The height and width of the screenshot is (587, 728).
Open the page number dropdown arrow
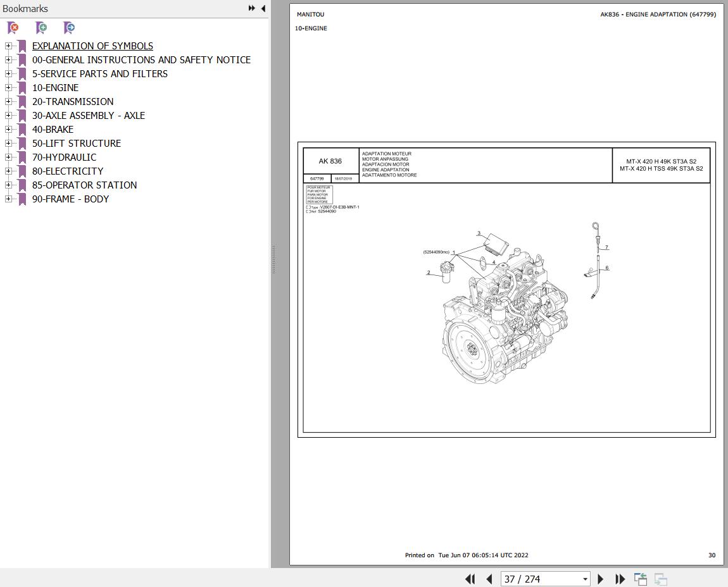pos(585,579)
